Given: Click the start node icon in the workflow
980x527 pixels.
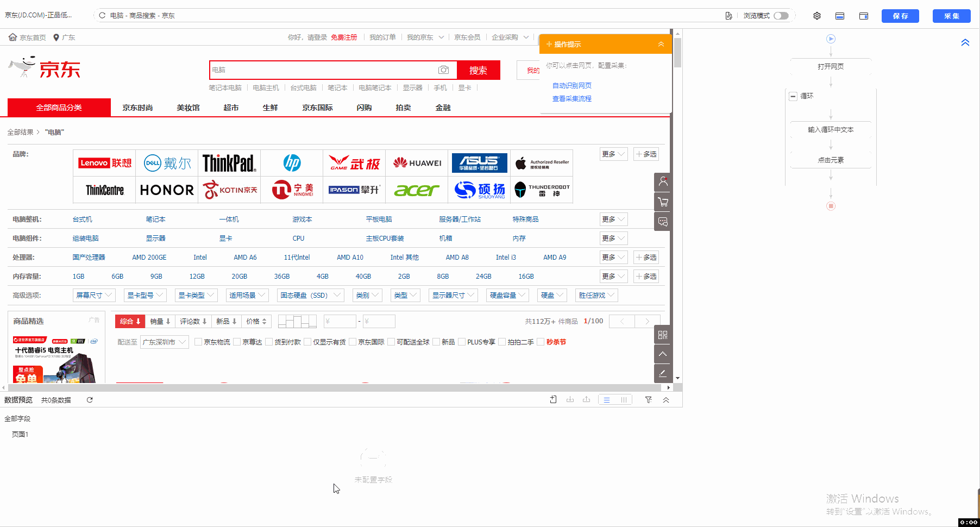Looking at the screenshot, I should coord(831,39).
